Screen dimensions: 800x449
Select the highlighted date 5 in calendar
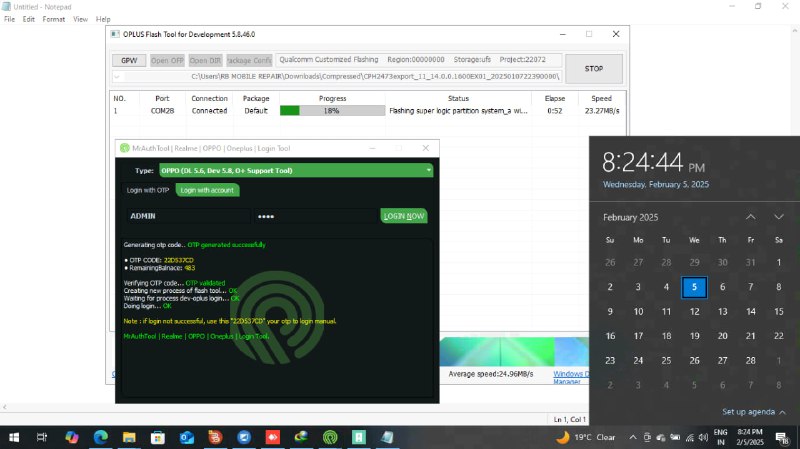(694, 287)
